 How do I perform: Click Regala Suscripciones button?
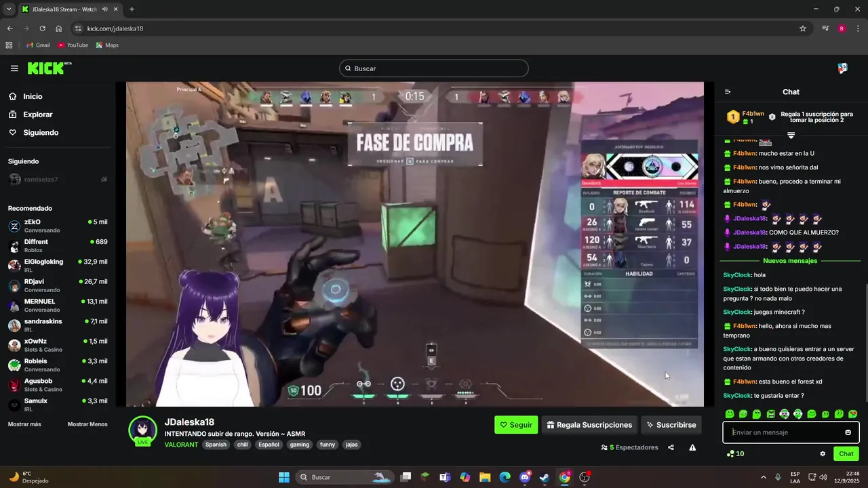(589, 425)
